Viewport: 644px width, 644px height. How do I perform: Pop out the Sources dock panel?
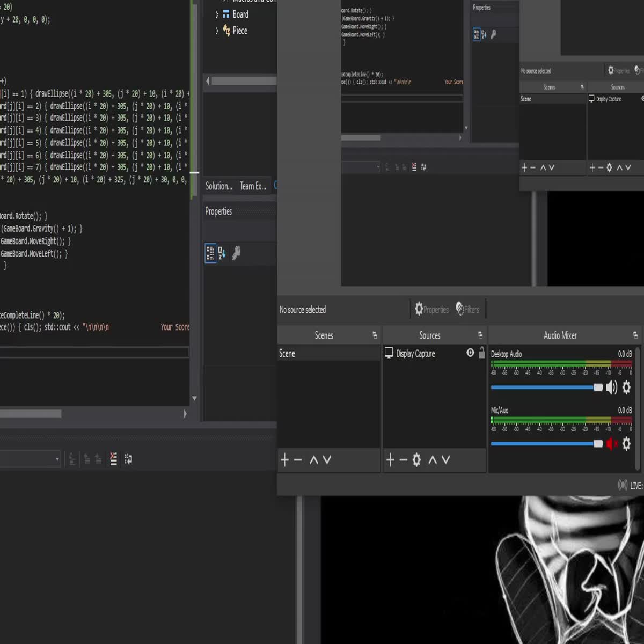[x=480, y=335]
